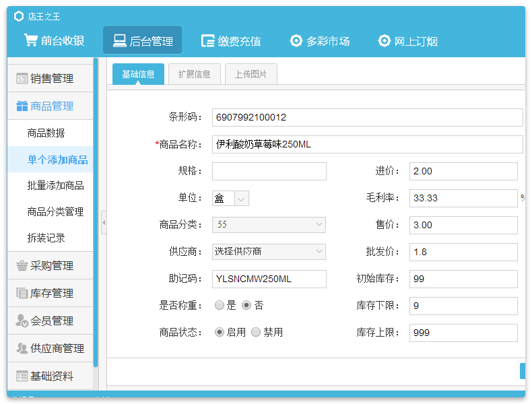This screenshot has width=532, height=404.
Task: Switch to the 扩展信息 tab
Action: point(195,74)
